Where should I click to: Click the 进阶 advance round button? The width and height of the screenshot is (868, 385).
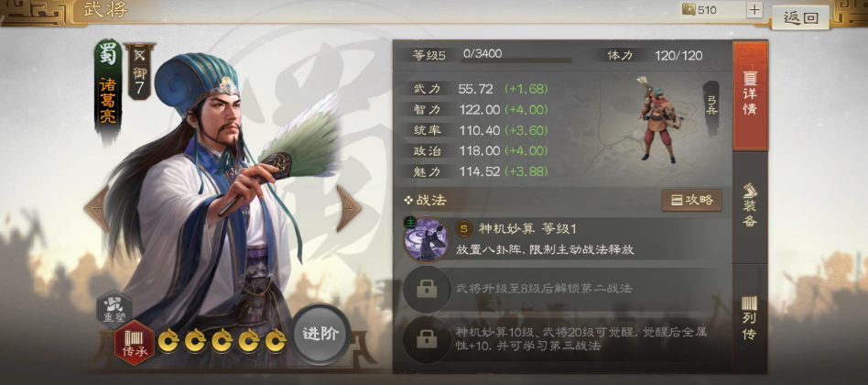[320, 334]
